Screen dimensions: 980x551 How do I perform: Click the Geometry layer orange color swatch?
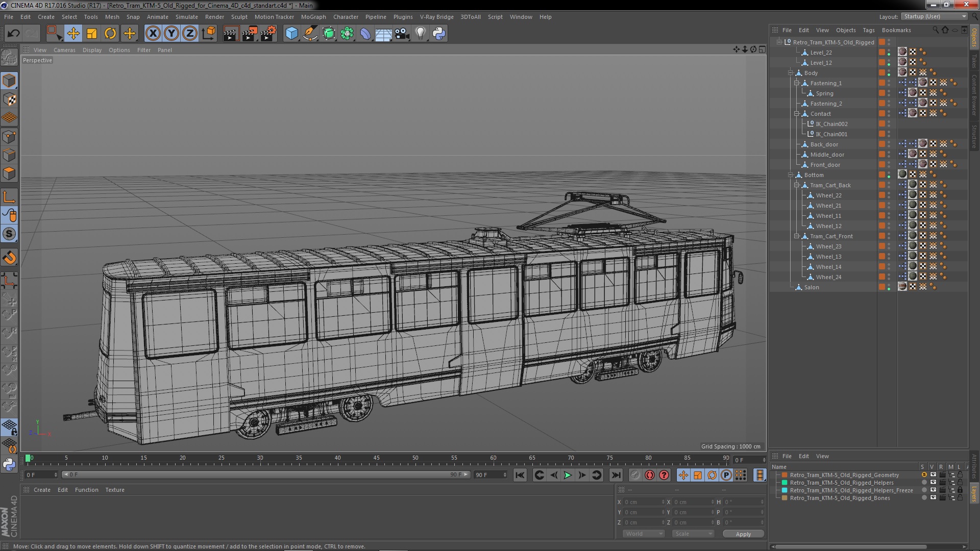(x=785, y=475)
